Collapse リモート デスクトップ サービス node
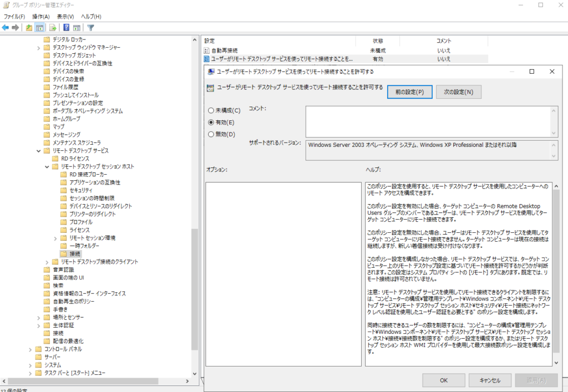The height and width of the screenshot is (392, 568). [x=39, y=151]
